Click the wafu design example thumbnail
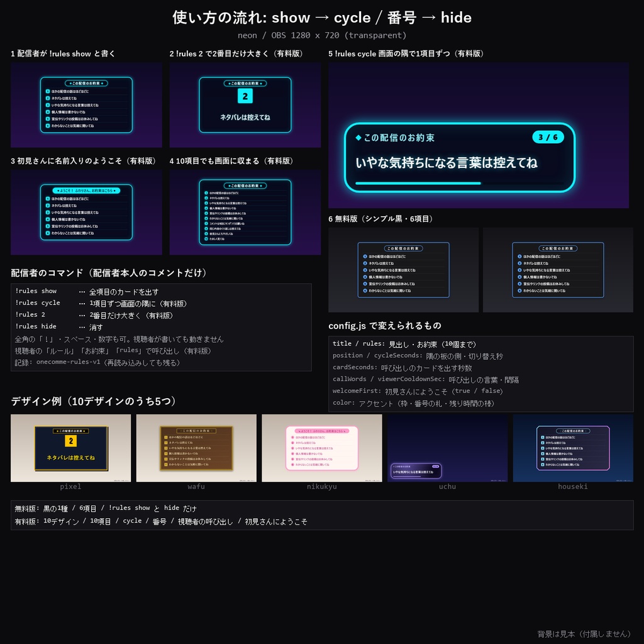The height and width of the screenshot is (644, 644). click(196, 448)
